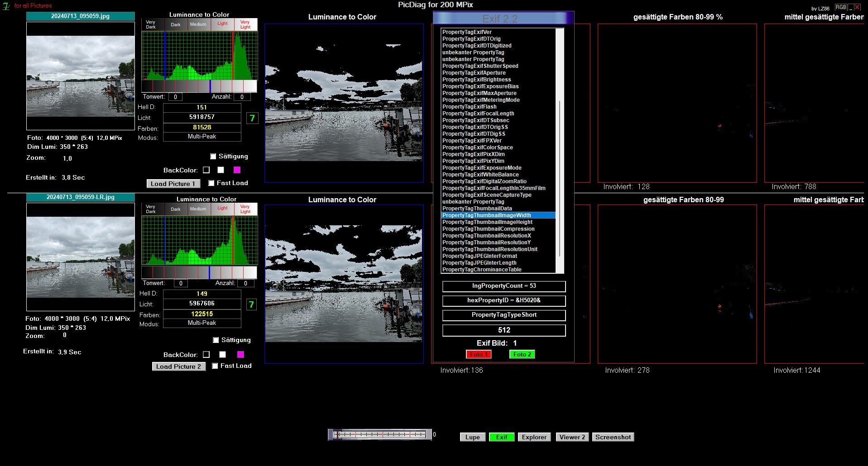Pick the magenta BackColor swatch above Load Picture 1
Image resolution: width=868 pixels, height=466 pixels.
tap(237, 170)
